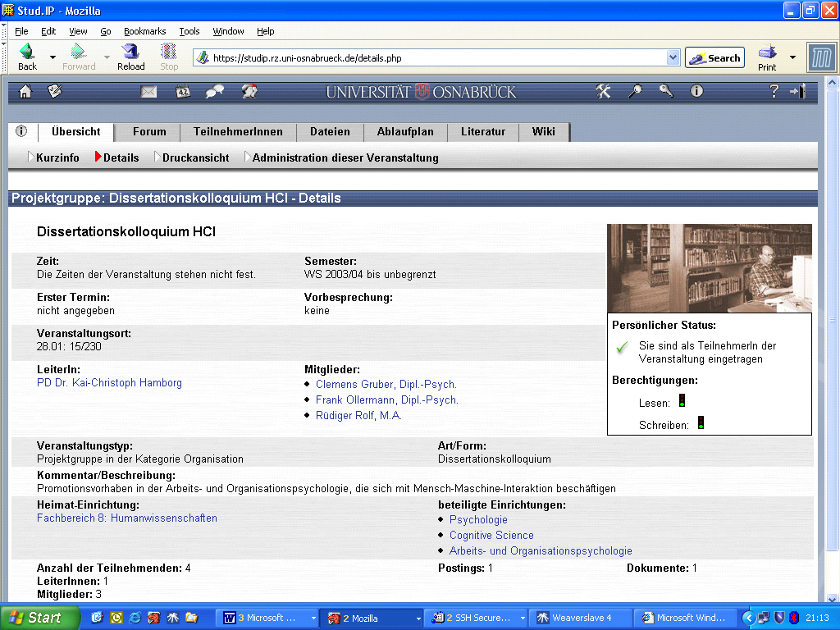This screenshot has height=630, width=840.
Task: Switch to the TeilnehmerInnen tab
Action: pos(238,132)
